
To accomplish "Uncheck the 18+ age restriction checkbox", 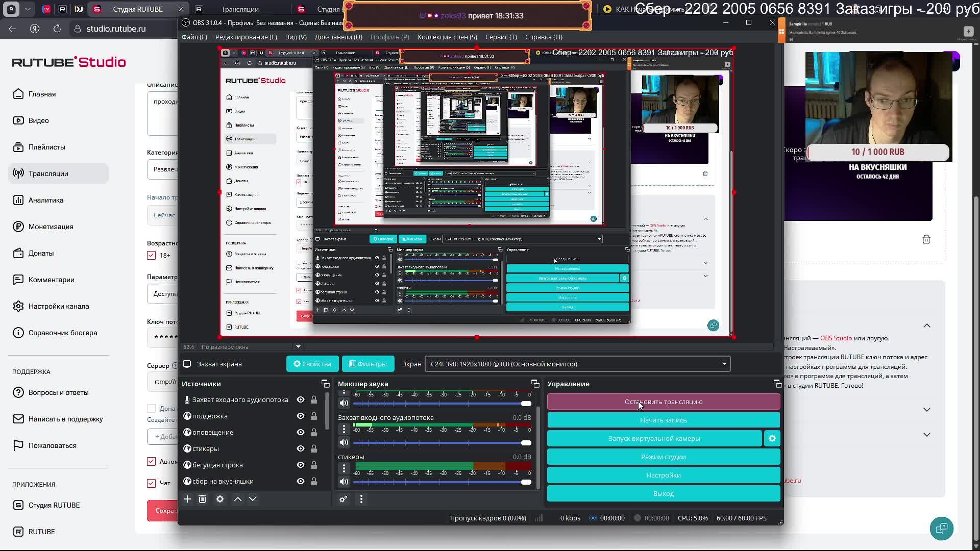I will pyautogui.click(x=152, y=255).
